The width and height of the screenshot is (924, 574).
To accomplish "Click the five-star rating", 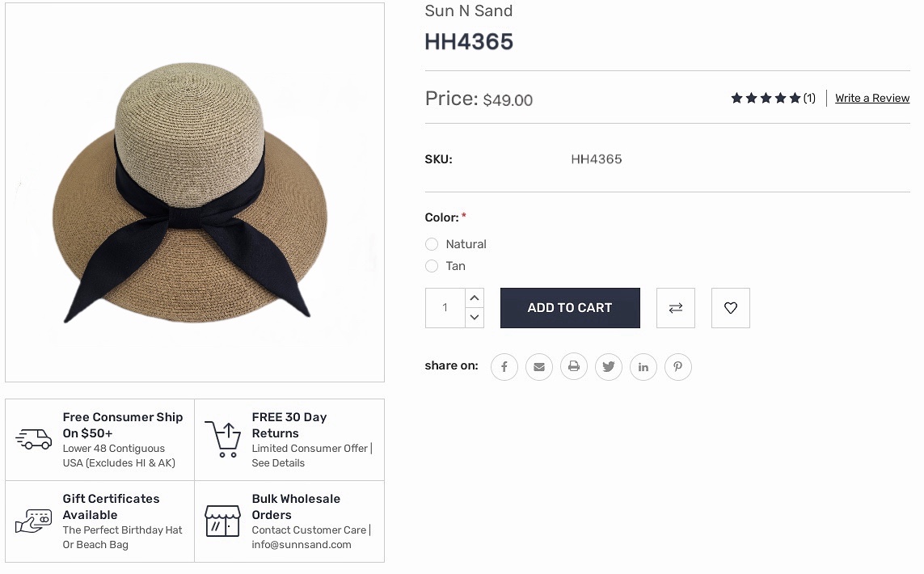I will click(x=766, y=98).
